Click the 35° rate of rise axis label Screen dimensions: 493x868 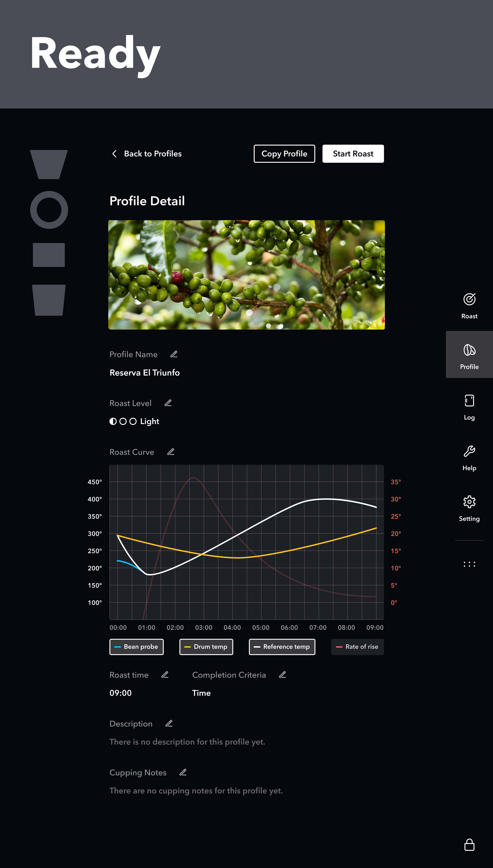(x=396, y=482)
